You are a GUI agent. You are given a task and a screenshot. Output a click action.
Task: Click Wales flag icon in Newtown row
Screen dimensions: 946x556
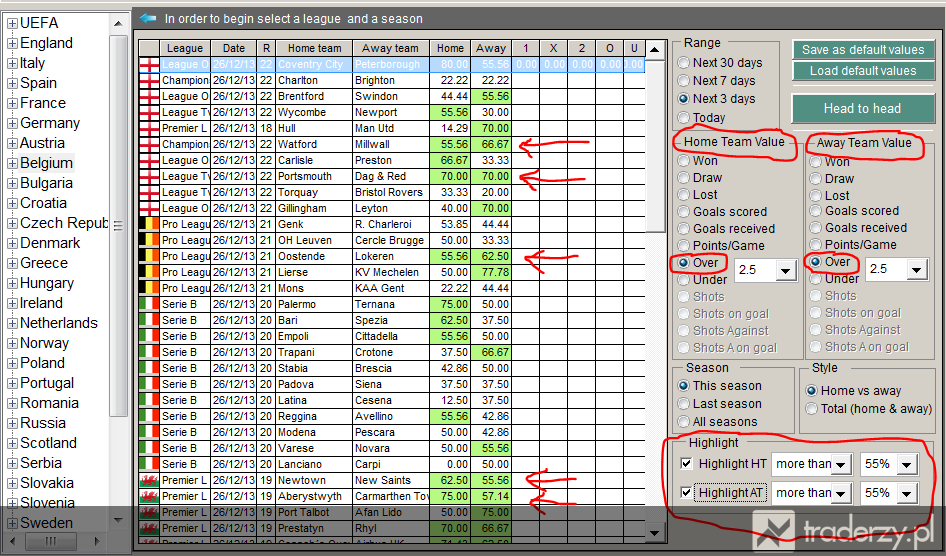(149, 481)
